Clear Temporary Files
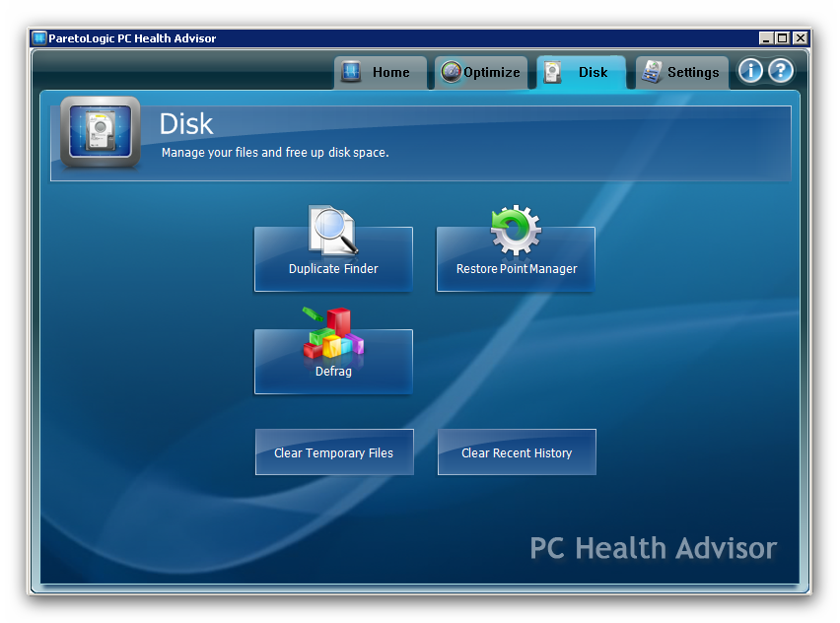 tap(334, 452)
